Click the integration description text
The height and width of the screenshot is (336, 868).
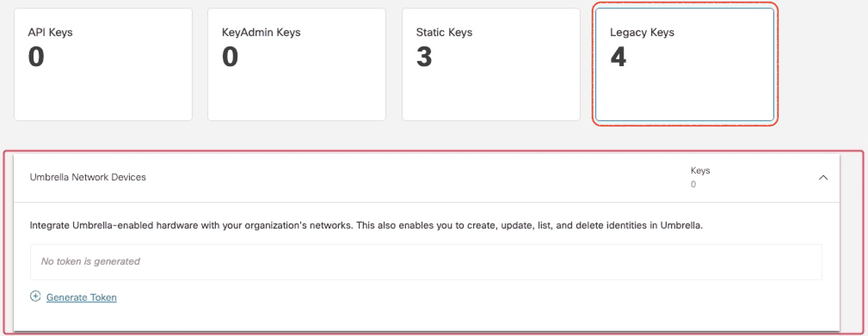[x=366, y=225]
